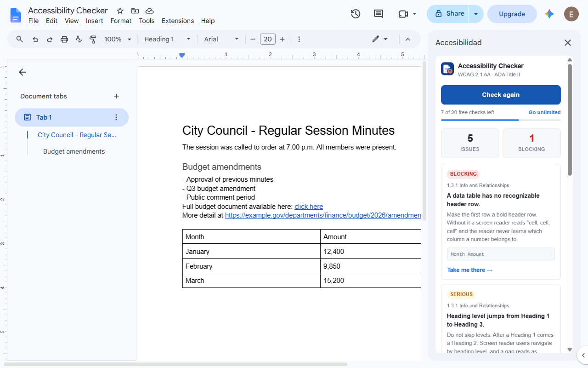This screenshot has height=368, width=588.
Task: Click the Accessibility Checker add-on logo
Action: click(x=447, y=69)
